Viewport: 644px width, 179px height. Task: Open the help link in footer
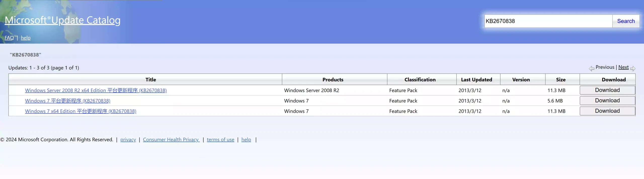[246, 139]
